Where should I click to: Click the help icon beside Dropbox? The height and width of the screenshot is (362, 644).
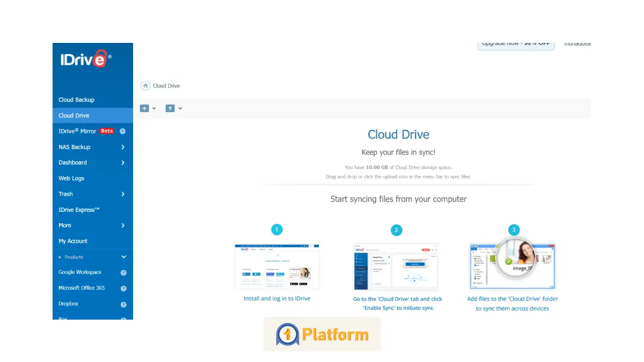(125, 304)
